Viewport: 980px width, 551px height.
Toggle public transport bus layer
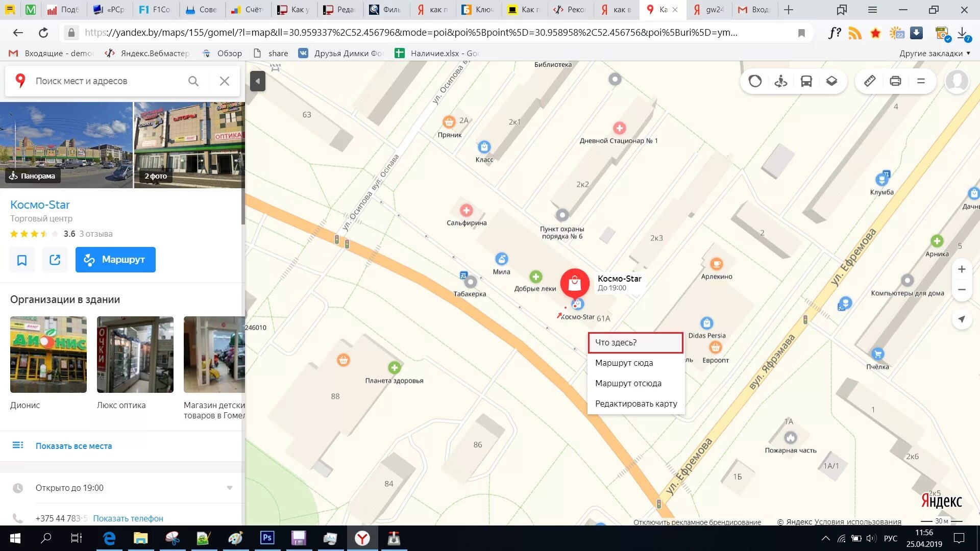(x=806, y=81)
